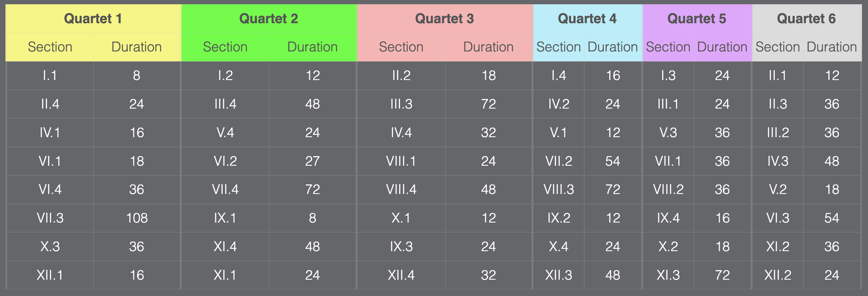Select the Quartet 4 header cell
868x296 pixels.
[x=587, y=18]
